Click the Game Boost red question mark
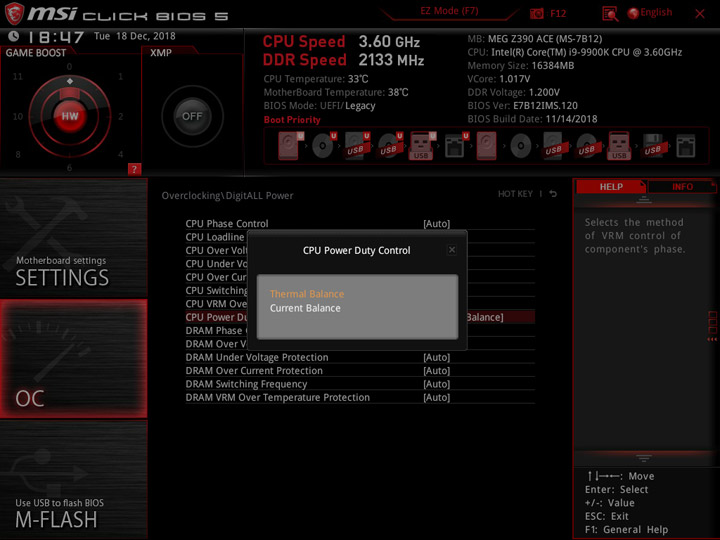This screenshot has width=720, height=540. tap(134, 169)
